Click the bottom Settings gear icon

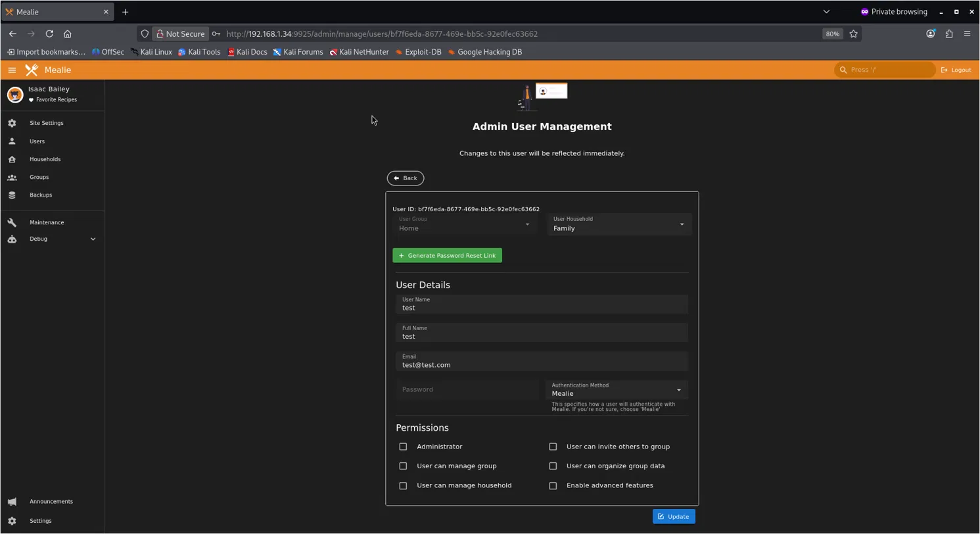pos(12,521)
